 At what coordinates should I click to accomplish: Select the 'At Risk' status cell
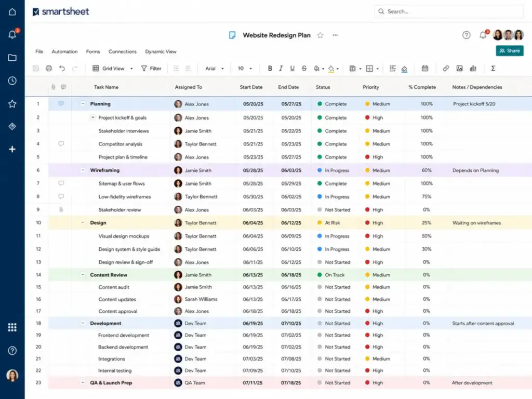click(x=335, y=223)
